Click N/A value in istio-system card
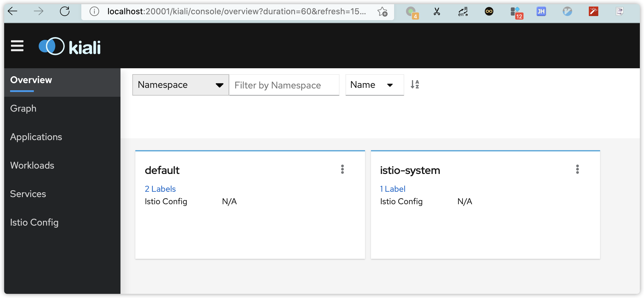The width and height of the screenshot is (644, 298). 465,202
